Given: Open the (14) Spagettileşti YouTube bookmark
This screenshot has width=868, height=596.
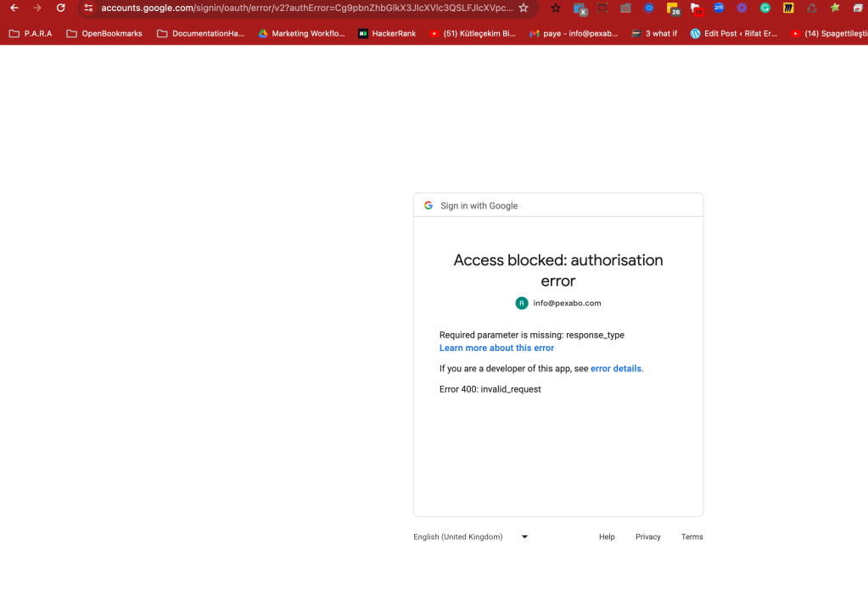Looking at the screenshot, I should pos(829,33).
